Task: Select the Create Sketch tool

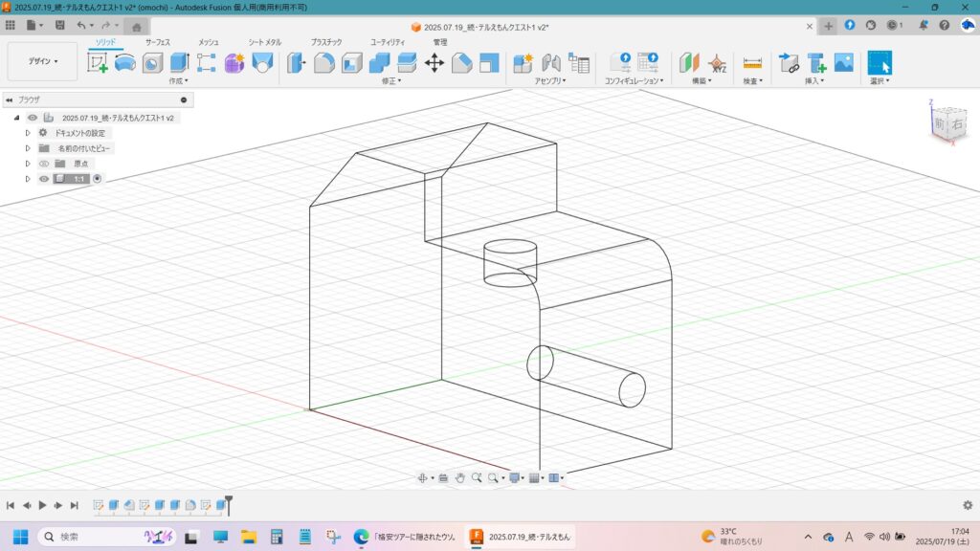Action: click(x=98, y=63)
